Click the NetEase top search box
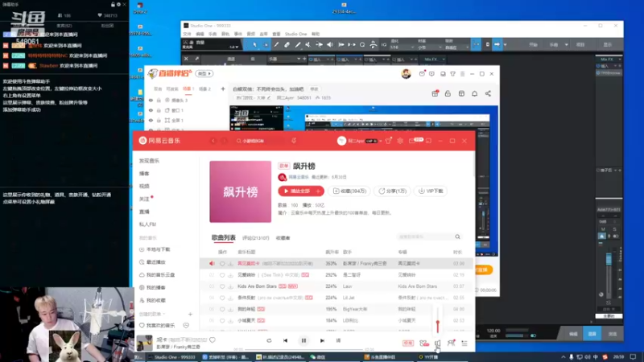Screen dimensions: 644x362 click(x=258, y=141)
